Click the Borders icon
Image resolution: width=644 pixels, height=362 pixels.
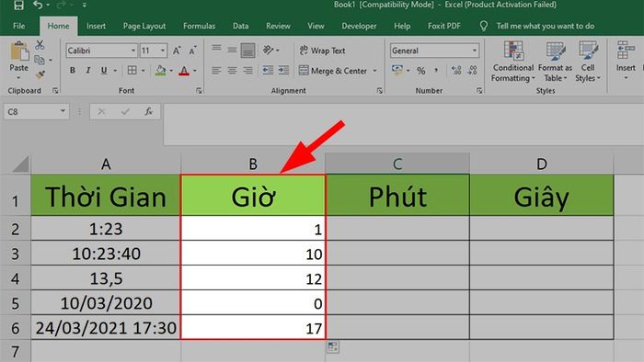point(132,71)
